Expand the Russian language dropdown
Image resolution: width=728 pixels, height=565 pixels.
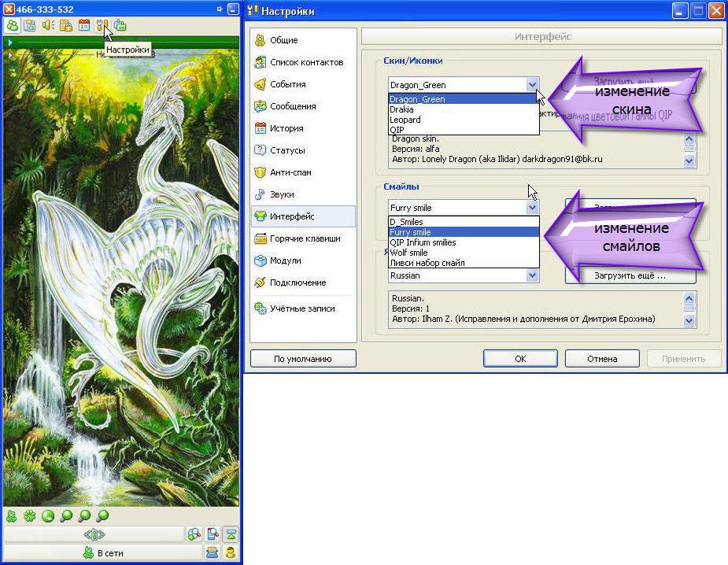pos(532,275)
